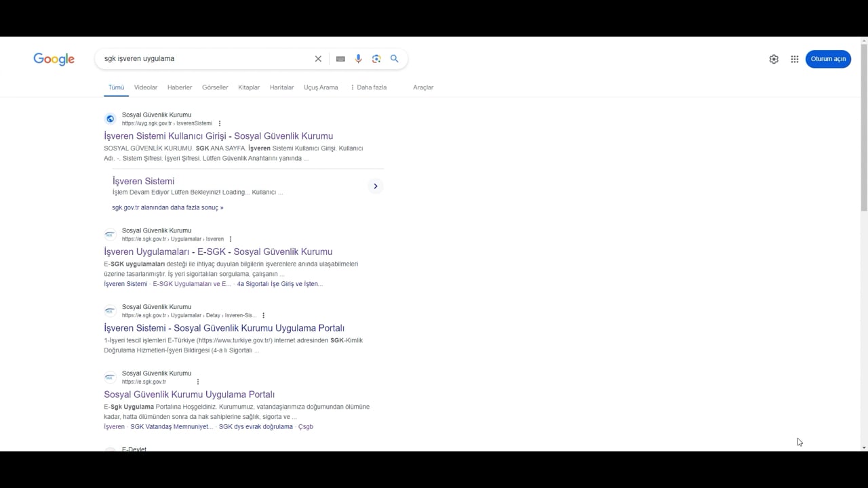This screenshot has width=868, height=488.
Task: Switch to the Görseller tab
Action: coord(215,87)
